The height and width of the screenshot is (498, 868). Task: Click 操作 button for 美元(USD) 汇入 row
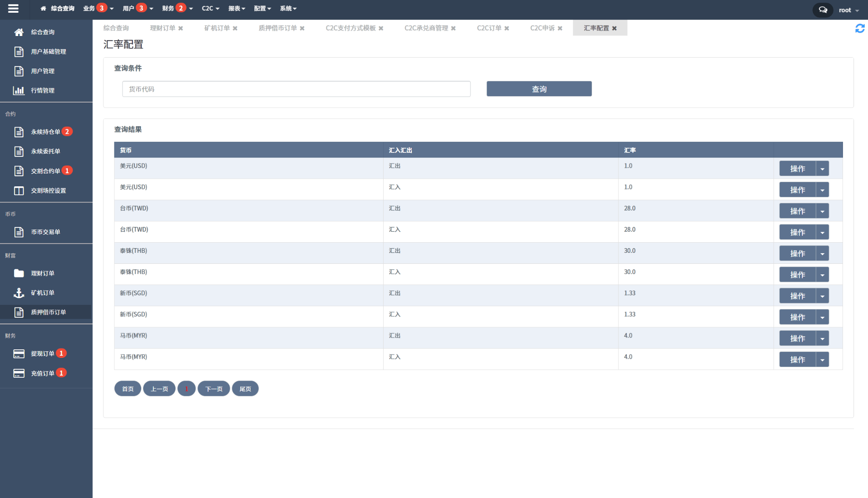point(798,190)
